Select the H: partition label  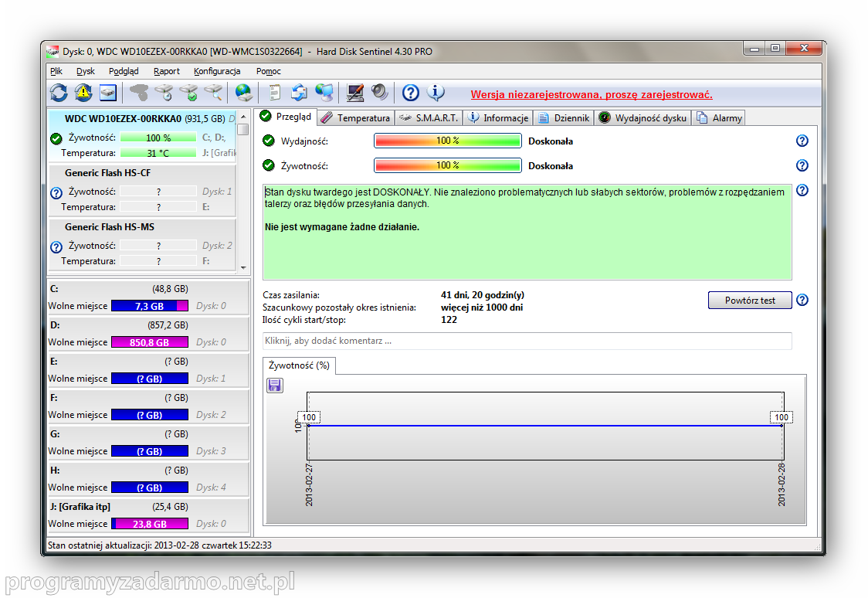click(x=55, y=470)
